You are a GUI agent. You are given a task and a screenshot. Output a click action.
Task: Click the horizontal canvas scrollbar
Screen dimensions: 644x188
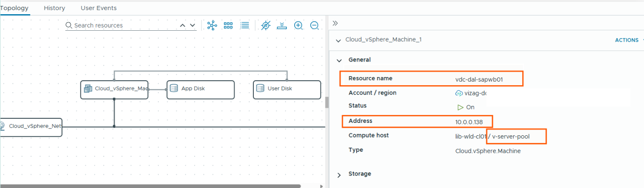151,186
